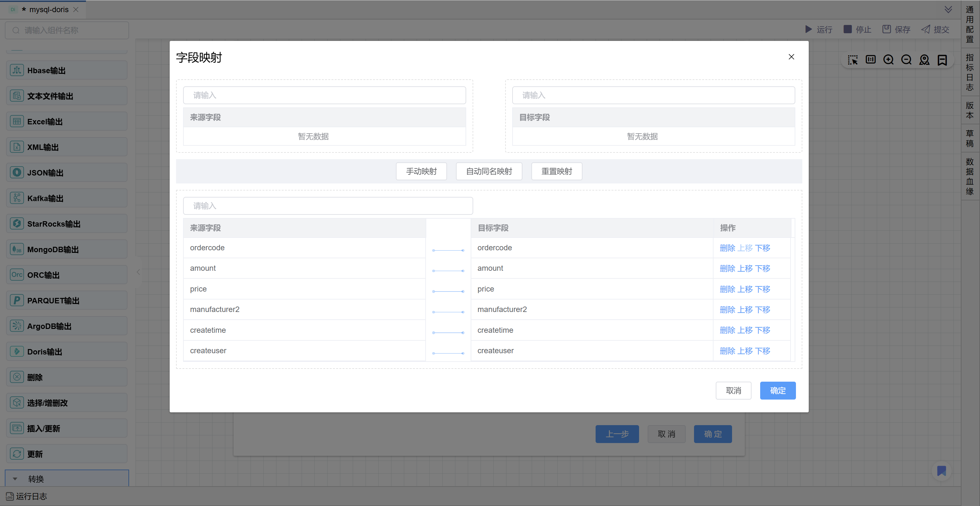Viewport: 980px width, 506px height.
Task: Select the MongoDB输出 icon in sidebar
Action: (x=17, y=249)
